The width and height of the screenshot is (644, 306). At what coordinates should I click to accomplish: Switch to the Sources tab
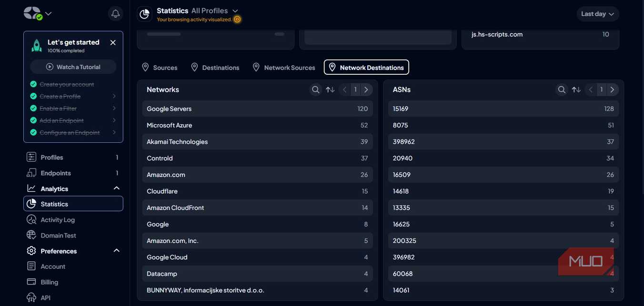(x=160, y=67)
